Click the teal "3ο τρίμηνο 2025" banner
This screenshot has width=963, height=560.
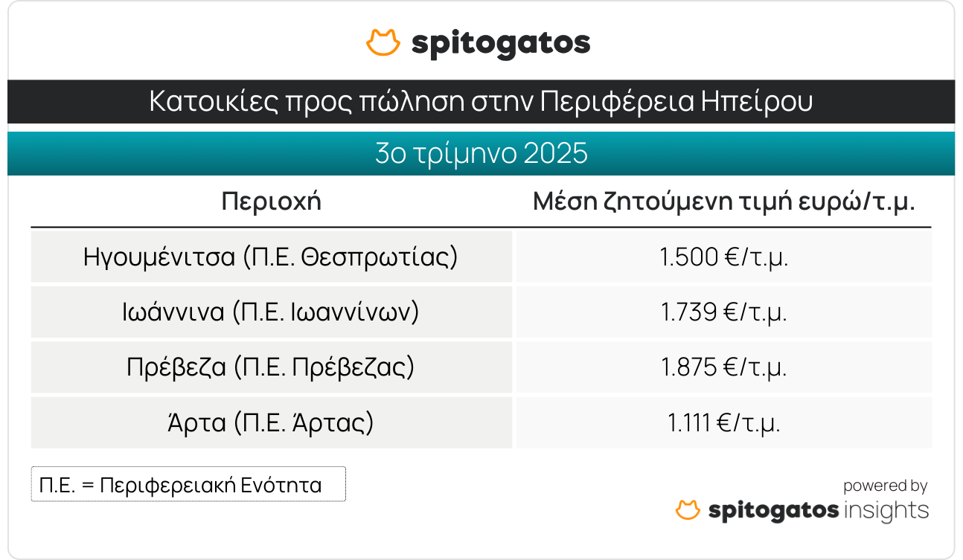pos(481,154)
